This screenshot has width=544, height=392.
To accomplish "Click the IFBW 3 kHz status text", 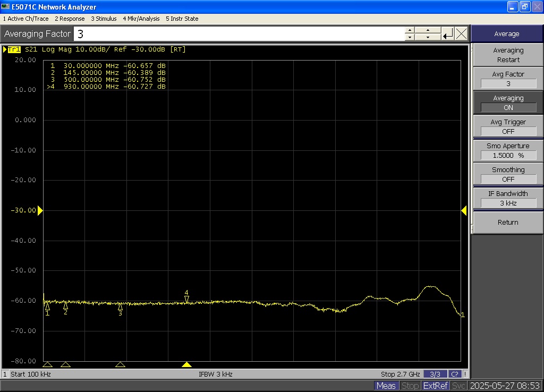I will coord(216,374).
